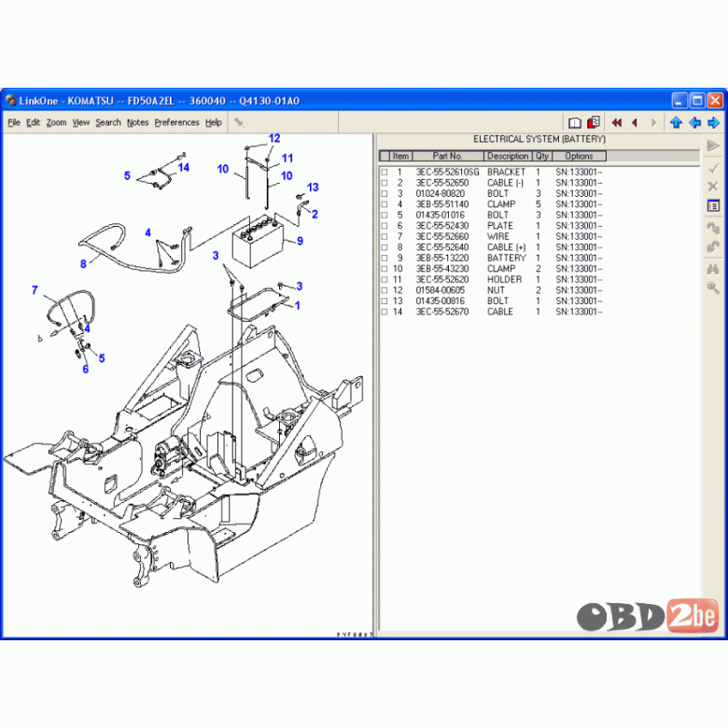
Task: Click the Qty column header
Action: [542, 156]
